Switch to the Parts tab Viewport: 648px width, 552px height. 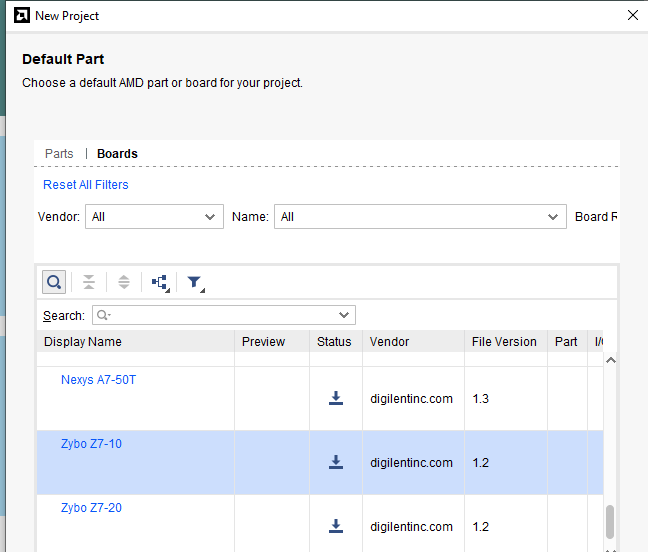[x=59, y=154]
